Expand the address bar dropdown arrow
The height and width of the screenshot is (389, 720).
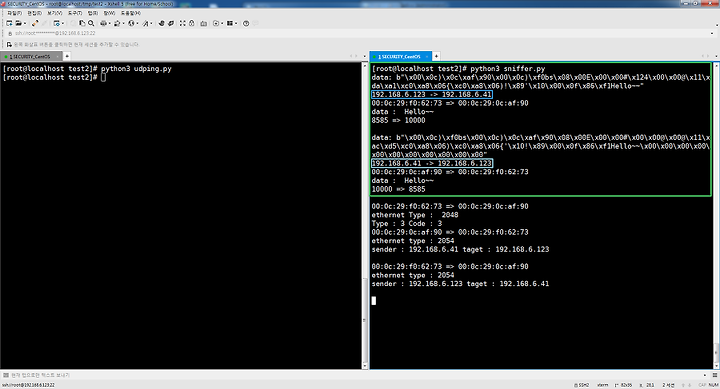point(712,34)
